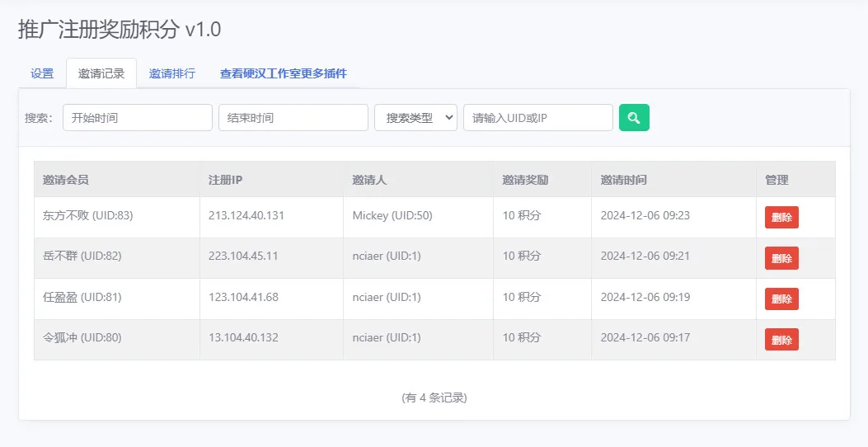The height and width of the screenshot is (447, 868).
Task: Focus the 结束时间 date field
Action: click(293, 117)
